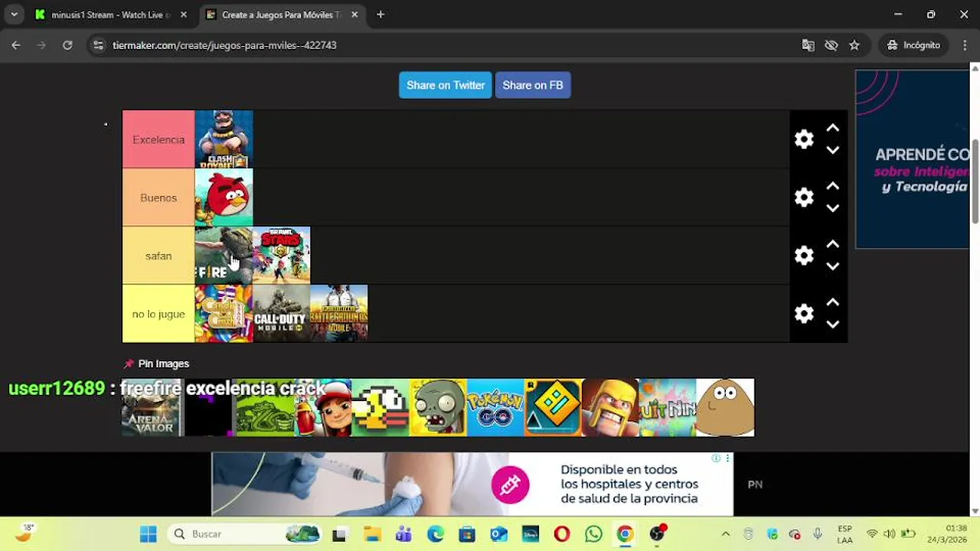This screenshot has width=980, height=551.
Task: Select the Call of Duty Mobile image
Action: (281, 314)
